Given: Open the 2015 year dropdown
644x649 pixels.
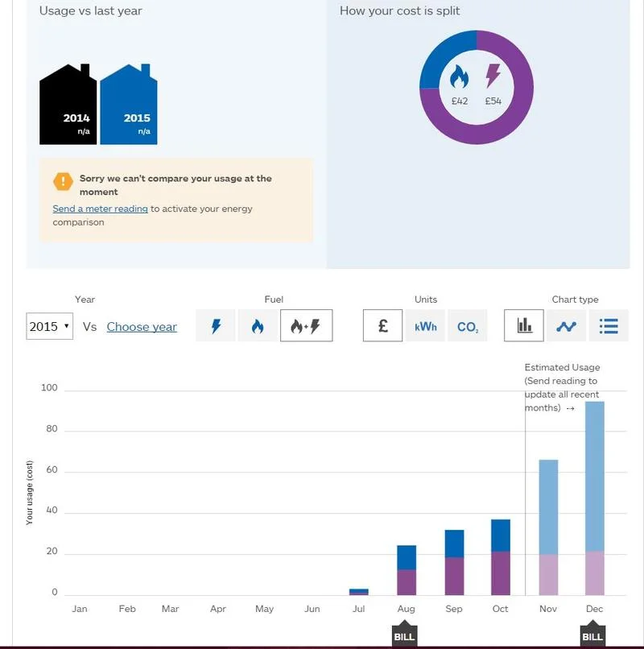Looking at the screenshot, I should point(50,327).
